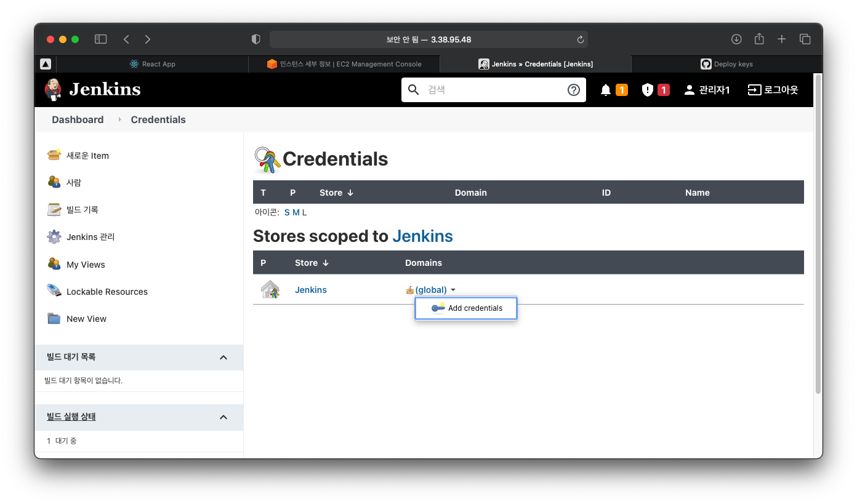This screenshot has width=857, height=504.
Task: Open the security shield warning icon
Action: [x=647, y=90]
